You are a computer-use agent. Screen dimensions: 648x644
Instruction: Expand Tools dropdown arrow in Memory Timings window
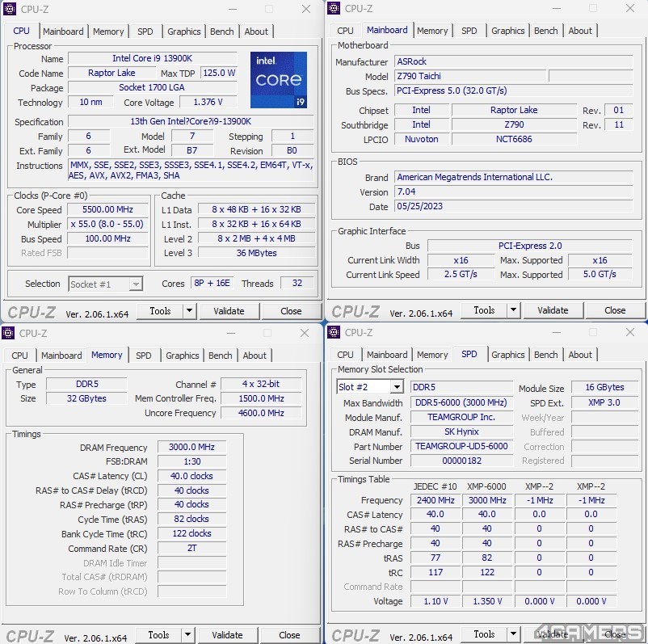point(187,635)
